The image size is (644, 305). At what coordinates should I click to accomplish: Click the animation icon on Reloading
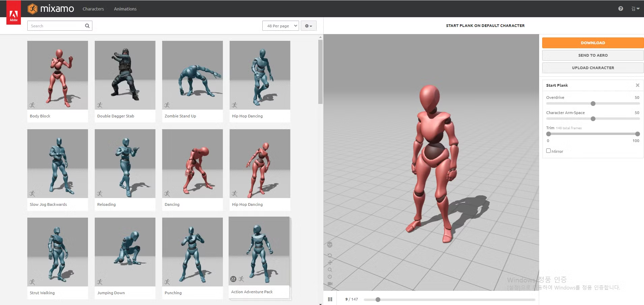tap(99, 193)
